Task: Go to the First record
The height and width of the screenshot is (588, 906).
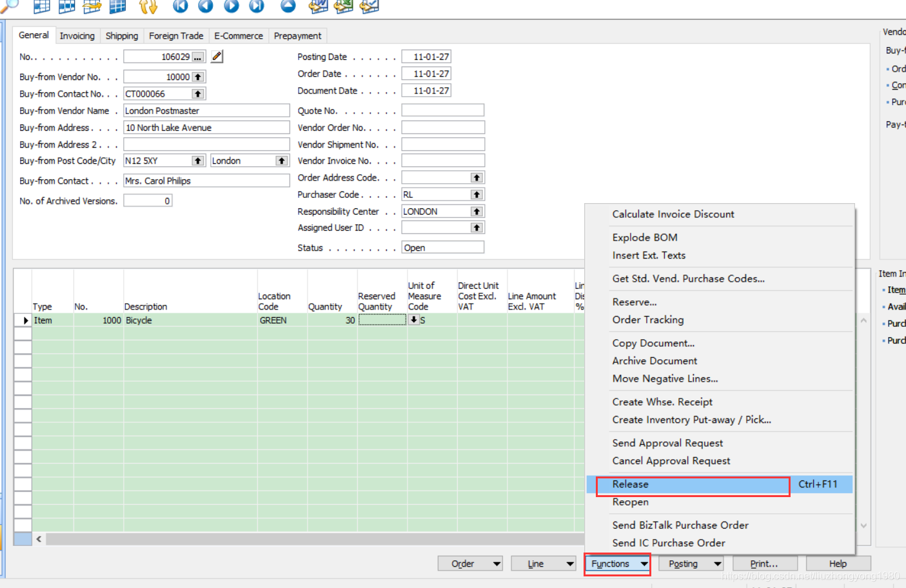Action: (x=181, y=6)
